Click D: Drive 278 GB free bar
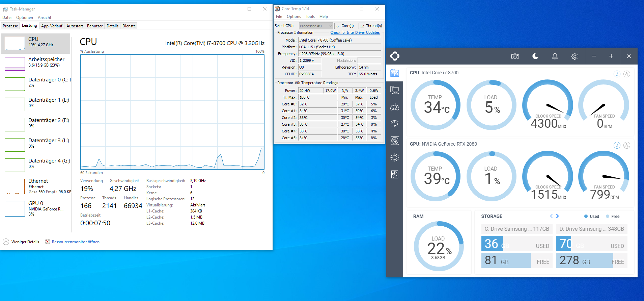The image size is (644, 301). [592, 260]
